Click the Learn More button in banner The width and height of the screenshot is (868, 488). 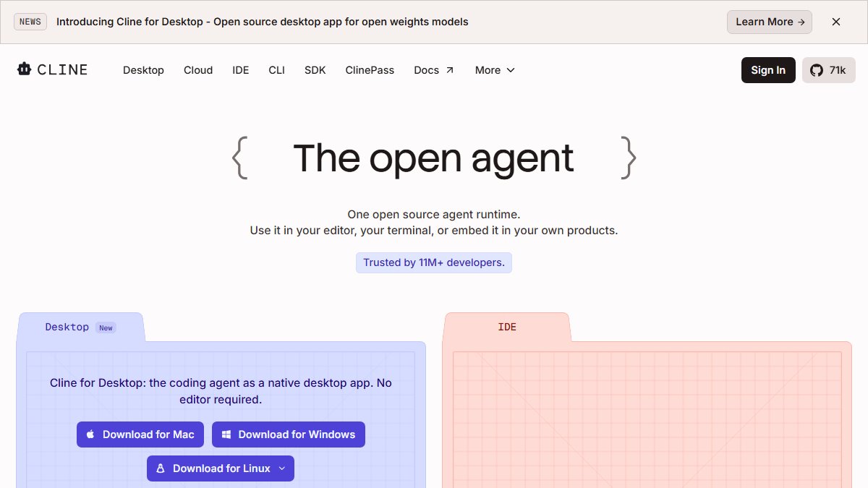click(x=770, y=22)
